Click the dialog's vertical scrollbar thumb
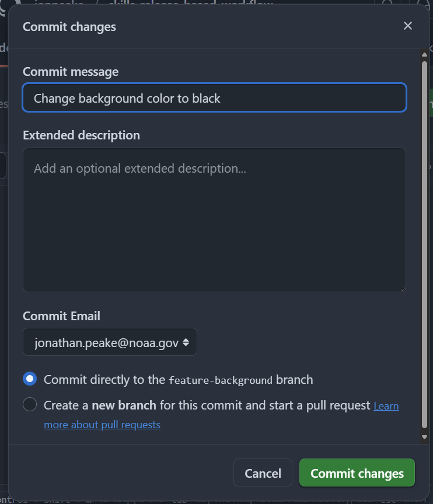The height and width of the screenshot is (504, 433). tap(424, 244)
